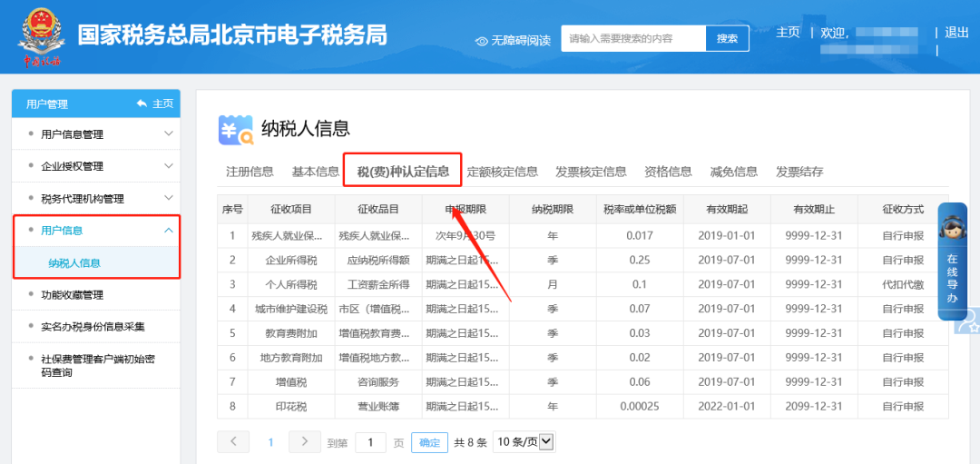Click 个人所得税 cell in row 3
This screenshot has height=464, width=980.
(291, 284)
